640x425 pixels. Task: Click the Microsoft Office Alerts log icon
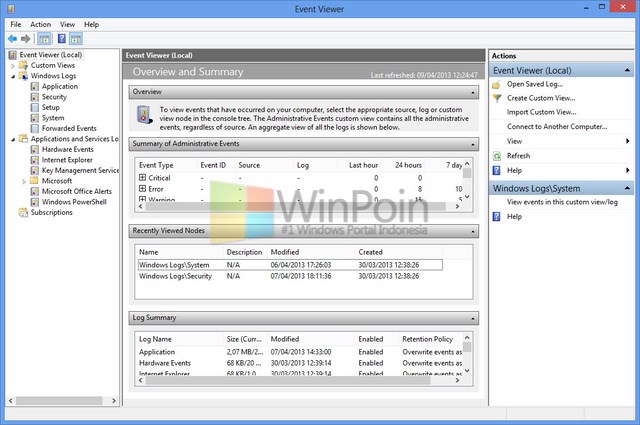pos(35,191)
